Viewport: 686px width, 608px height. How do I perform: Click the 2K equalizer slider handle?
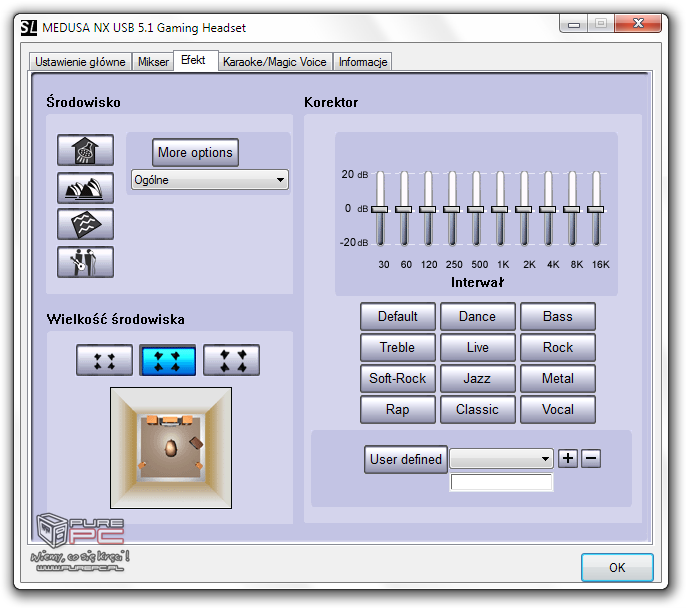click(523, 209)
